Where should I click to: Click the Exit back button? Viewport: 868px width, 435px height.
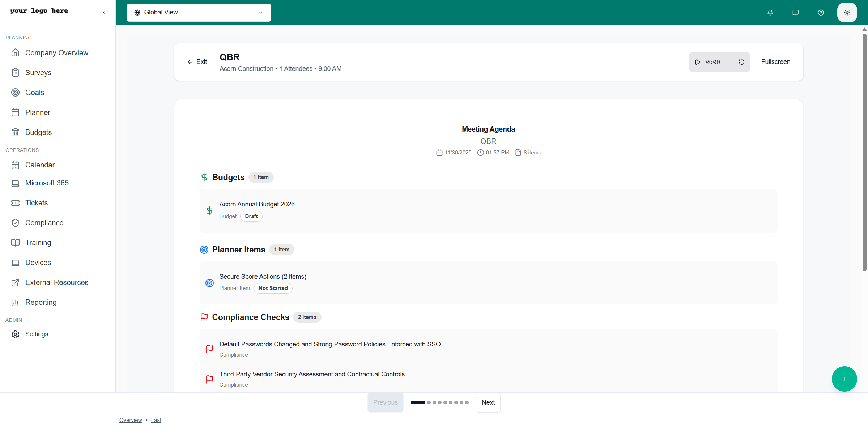point(197,62)
